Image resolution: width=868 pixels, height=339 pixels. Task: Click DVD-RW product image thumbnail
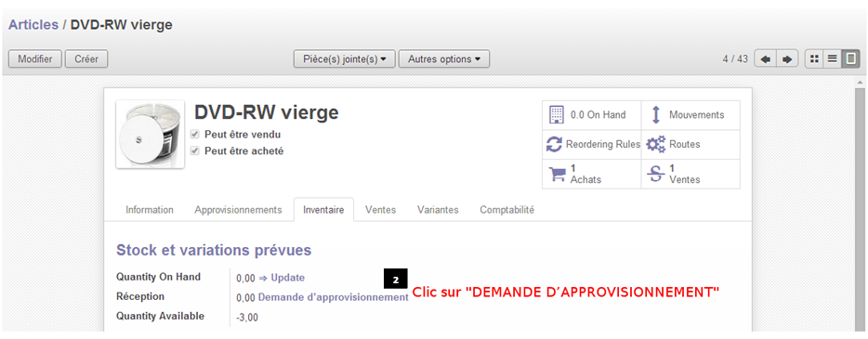(150, 135)
